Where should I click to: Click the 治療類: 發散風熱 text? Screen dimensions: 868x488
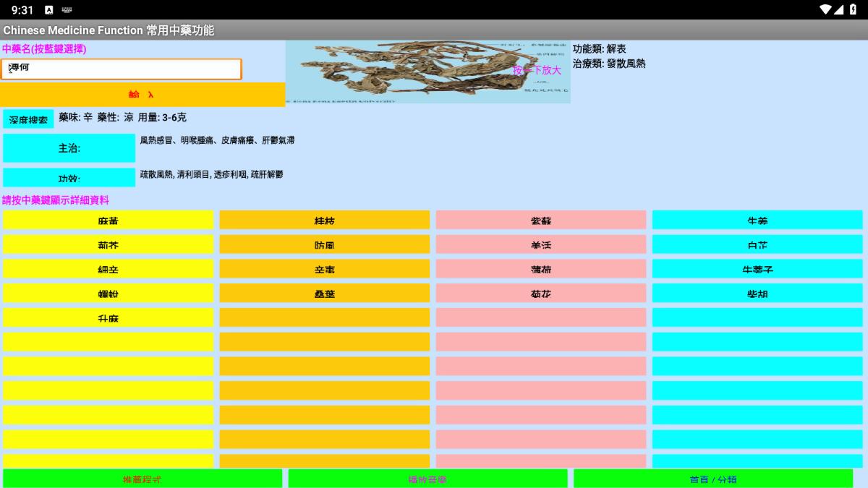tap(609, 64)
